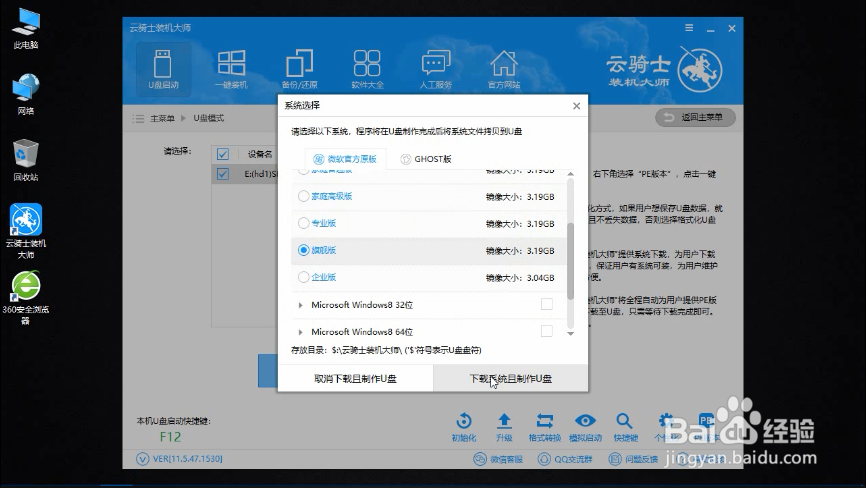Screen dimensions: 866x488
Task: Click the 企业版 link text
Action: 324,277
